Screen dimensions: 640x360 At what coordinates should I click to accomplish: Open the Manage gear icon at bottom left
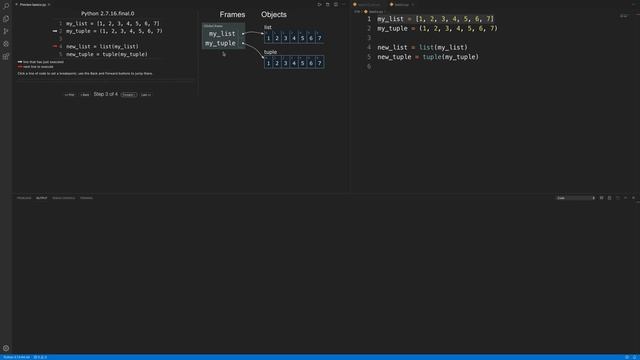[x=6, y=348]
